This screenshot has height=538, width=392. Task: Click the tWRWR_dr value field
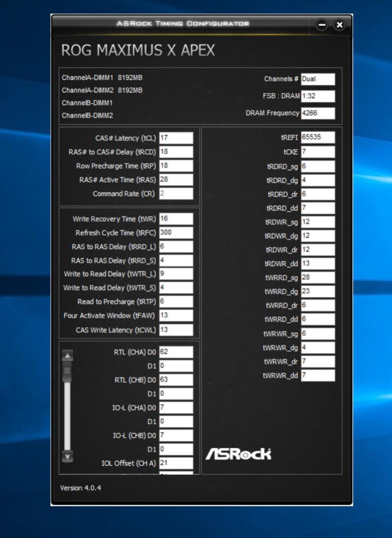[318, 362]
